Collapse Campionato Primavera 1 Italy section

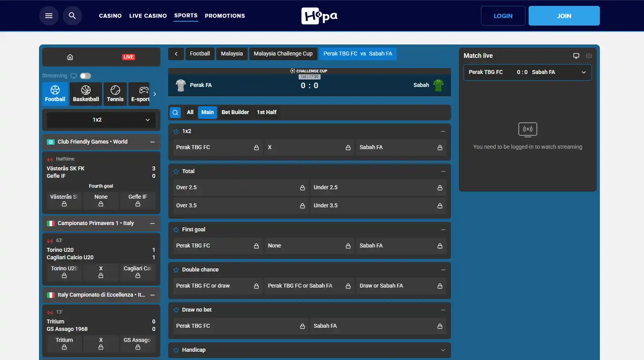point(152,223)
